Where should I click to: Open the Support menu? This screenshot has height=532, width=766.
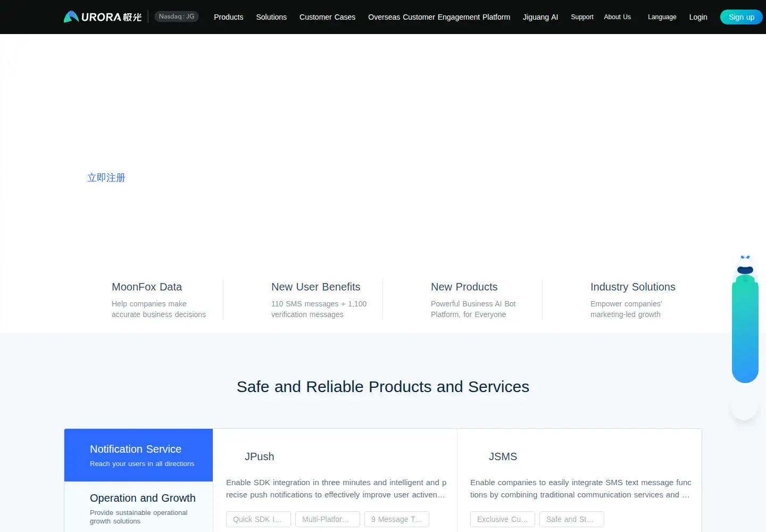click(582, 17)
